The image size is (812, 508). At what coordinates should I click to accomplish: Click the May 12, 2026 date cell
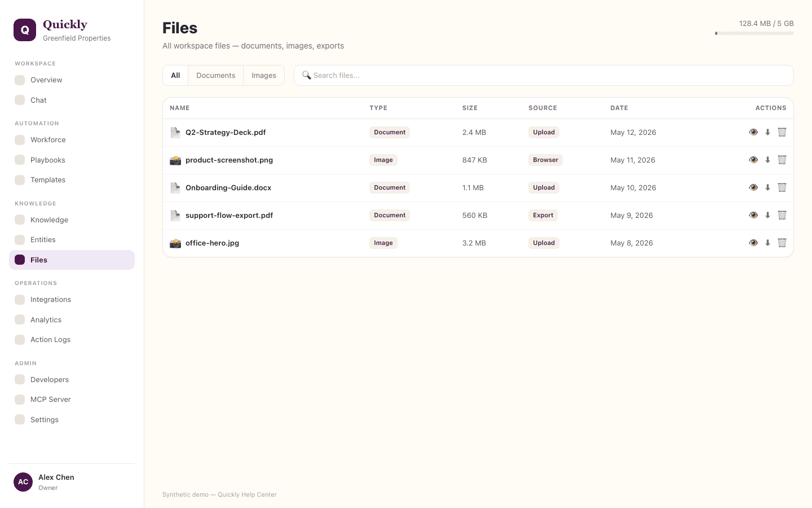pos(633,132)
